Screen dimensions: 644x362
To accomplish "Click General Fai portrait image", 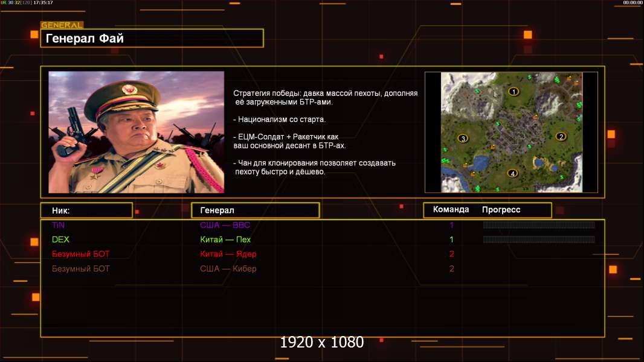I will tap(137, 132).
